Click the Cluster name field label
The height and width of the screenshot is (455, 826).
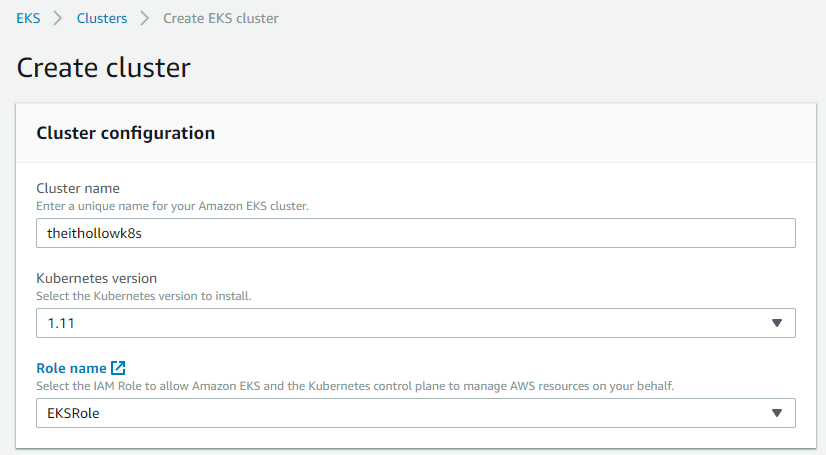(78, 189)
